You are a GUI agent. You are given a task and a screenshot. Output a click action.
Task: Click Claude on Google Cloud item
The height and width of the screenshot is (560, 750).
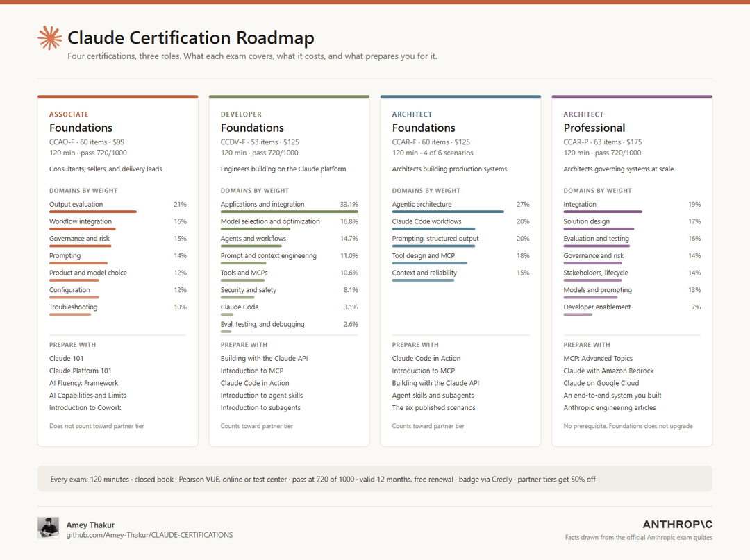tap(601, 383)
